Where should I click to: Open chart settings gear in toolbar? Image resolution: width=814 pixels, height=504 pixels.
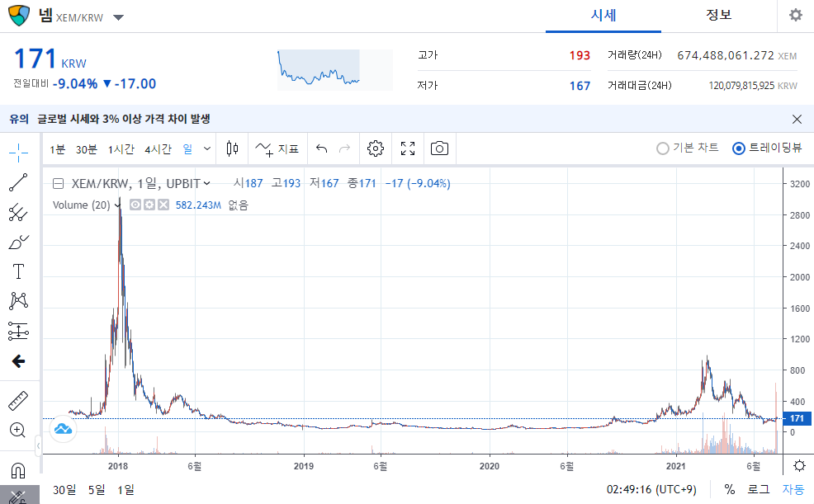click(x=376, y=148)
